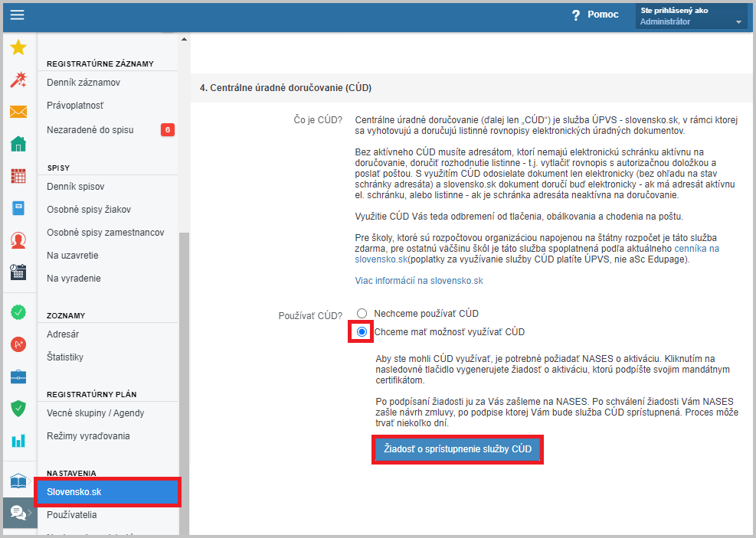Open the red timetable grid icon
The height and width of the screenshot is (538, 756).
coord(18,176)
